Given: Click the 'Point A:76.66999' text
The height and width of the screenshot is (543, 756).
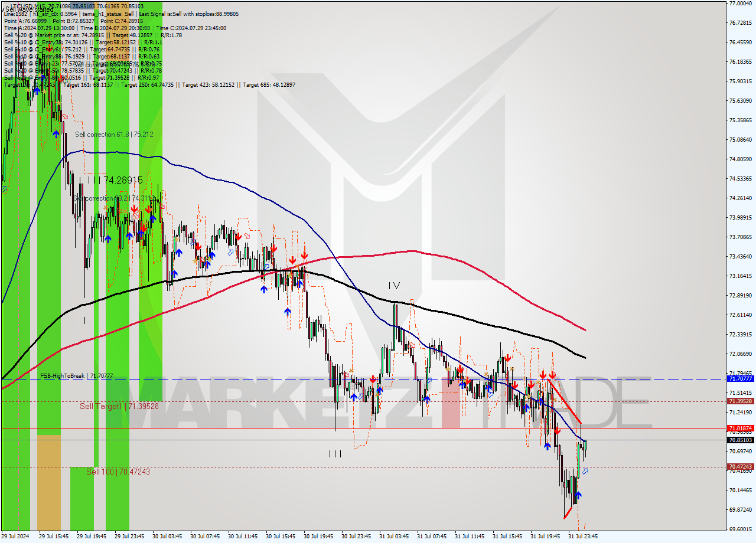Looking at the screenshot, I should 25,21.
